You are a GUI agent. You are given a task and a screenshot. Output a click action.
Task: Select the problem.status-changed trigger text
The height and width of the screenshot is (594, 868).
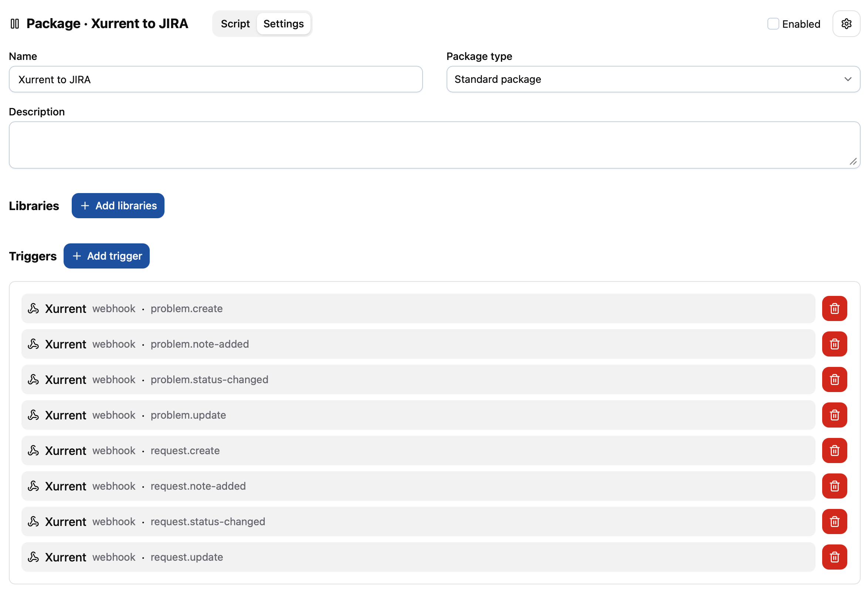coord(209,379)
